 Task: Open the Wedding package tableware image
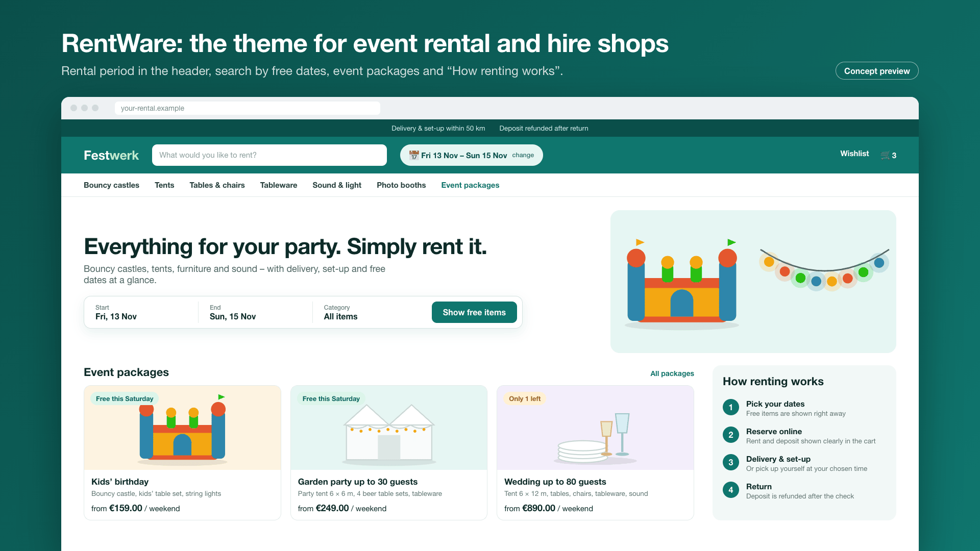click(x=595, y=428)
